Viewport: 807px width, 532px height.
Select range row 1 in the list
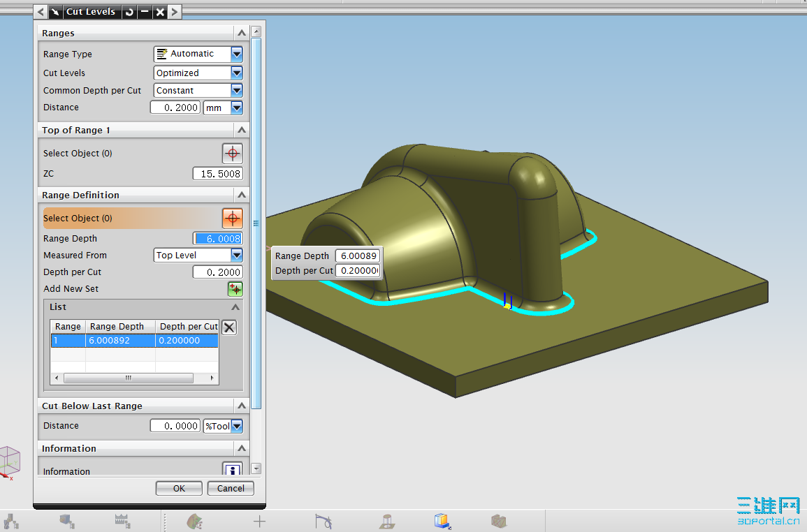tap(134, 341)
